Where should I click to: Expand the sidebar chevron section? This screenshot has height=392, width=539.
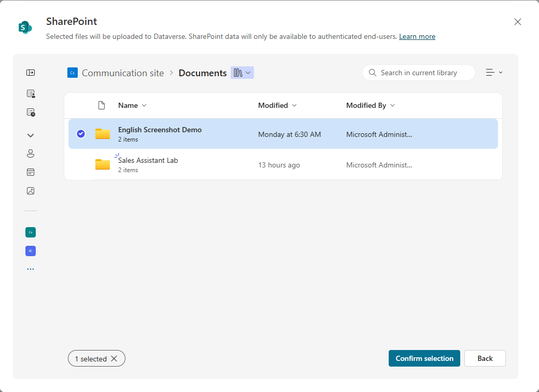click(31, 135)
